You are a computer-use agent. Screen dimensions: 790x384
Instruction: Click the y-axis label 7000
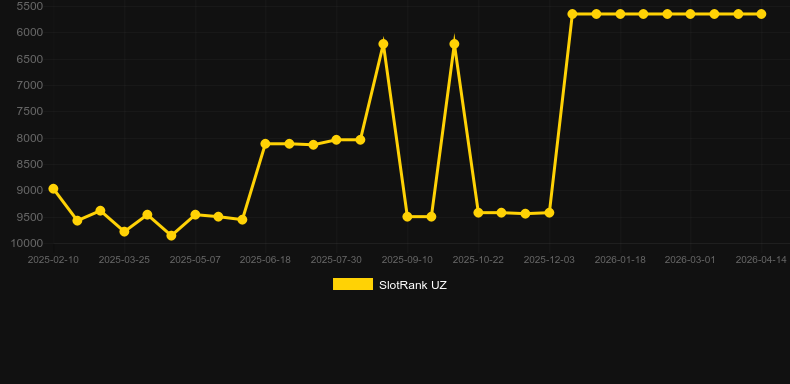coord(30,85)
